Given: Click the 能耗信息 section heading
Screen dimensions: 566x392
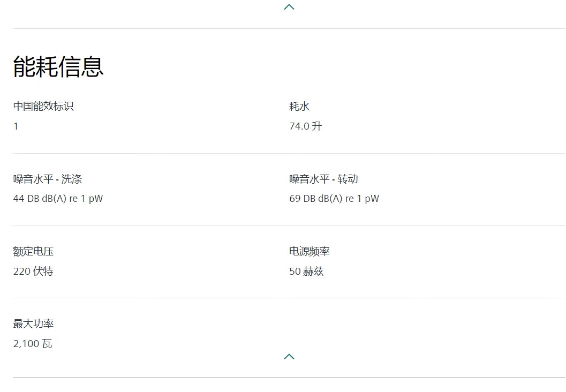Looking at the screenshot, I should click(58, 67).
